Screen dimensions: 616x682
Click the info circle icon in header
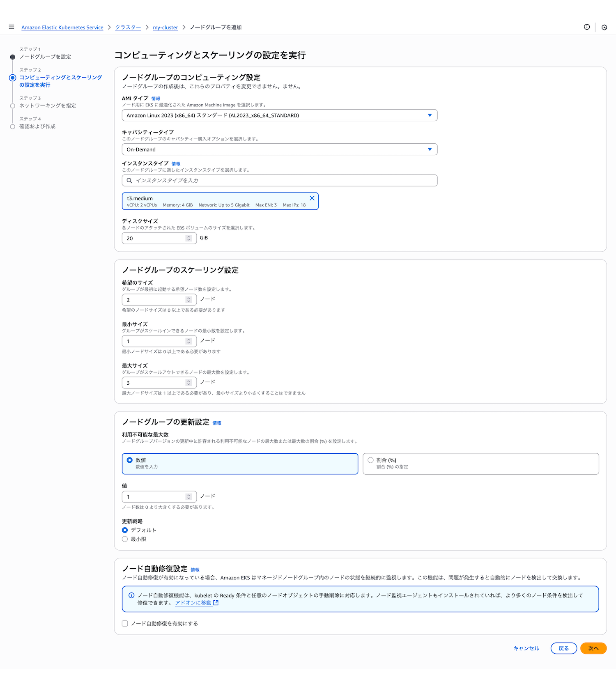coord(587,27)
